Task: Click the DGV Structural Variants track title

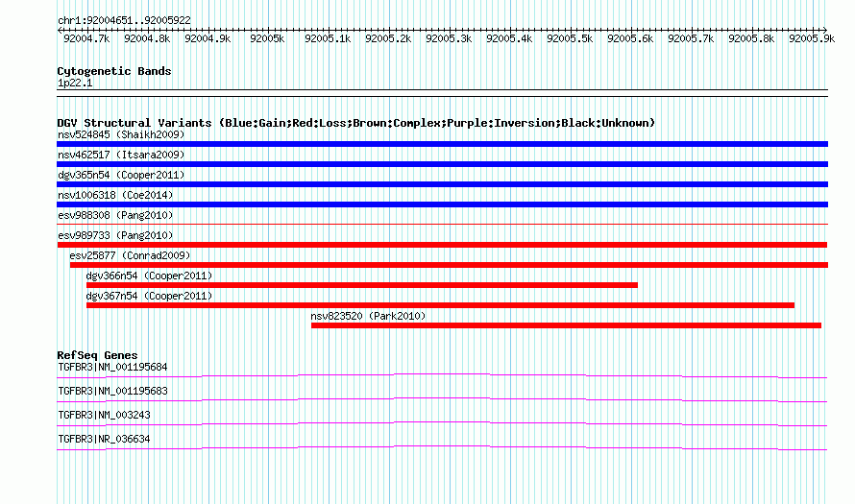Action: pyautogui.click(x=356, y=123)
